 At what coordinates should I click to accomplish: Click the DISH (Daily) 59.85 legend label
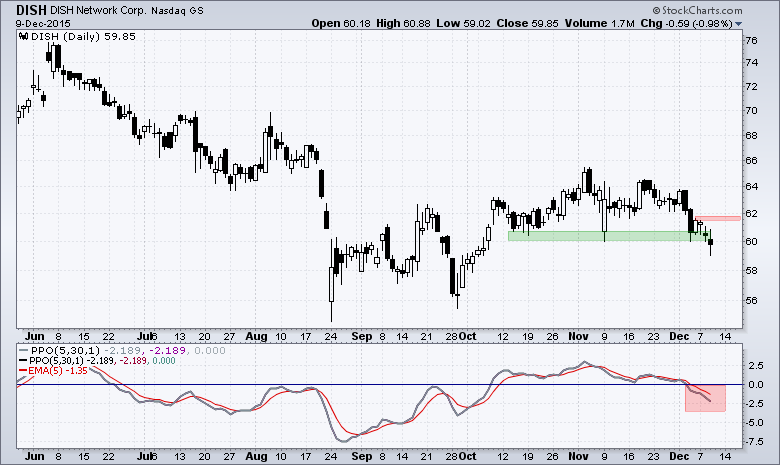click(84, 36)
